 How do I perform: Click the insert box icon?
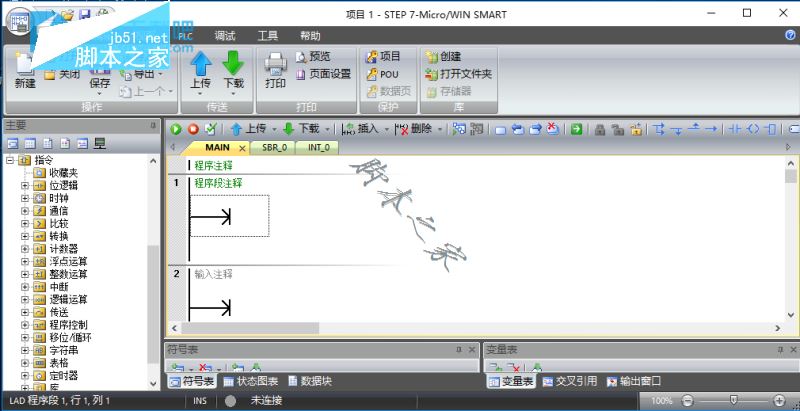[771, 129]
